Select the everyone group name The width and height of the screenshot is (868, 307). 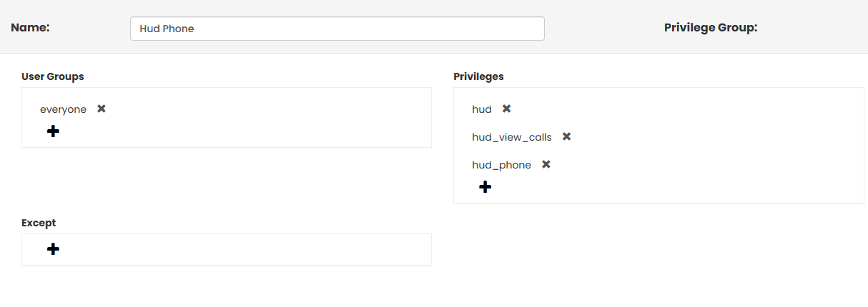pyautogui.click(x=63, y=109)
